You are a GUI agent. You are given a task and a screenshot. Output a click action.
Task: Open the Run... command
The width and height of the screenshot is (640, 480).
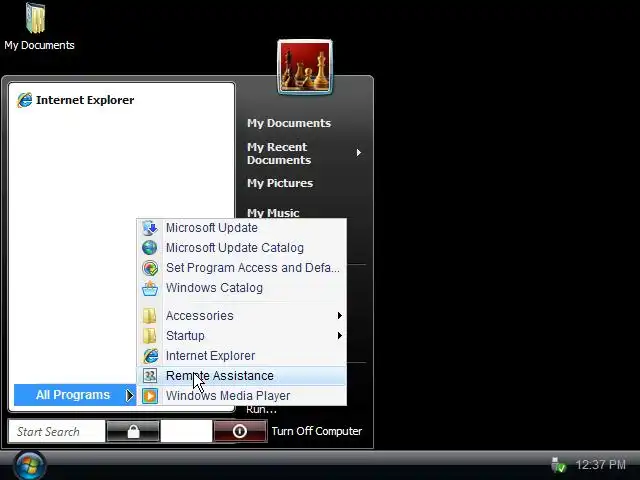(x=261, y=409)
